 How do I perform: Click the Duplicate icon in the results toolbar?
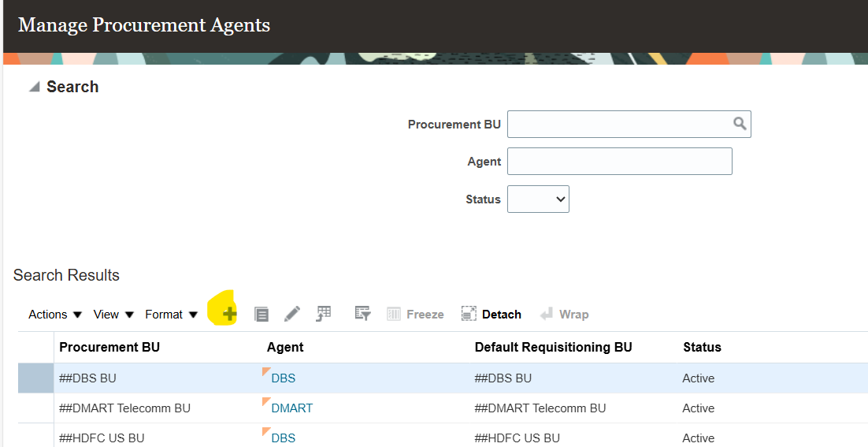click(262, 315)
